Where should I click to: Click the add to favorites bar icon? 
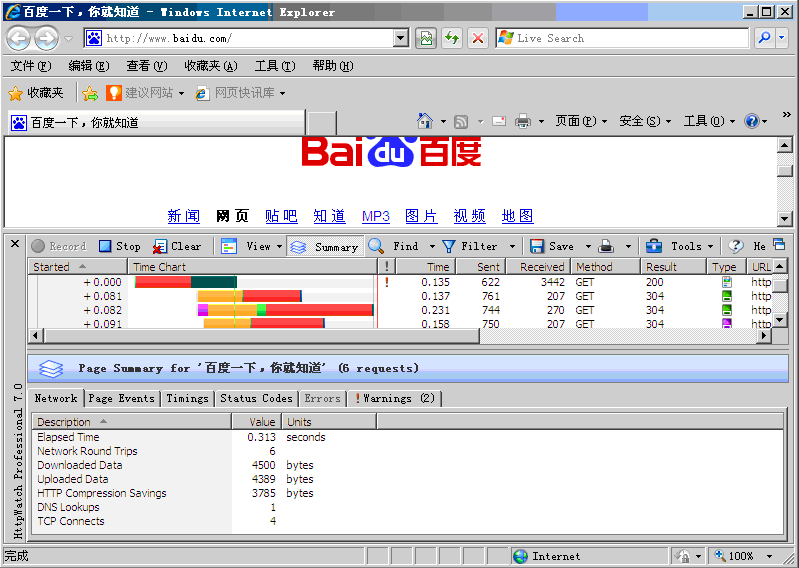(90, 93)
